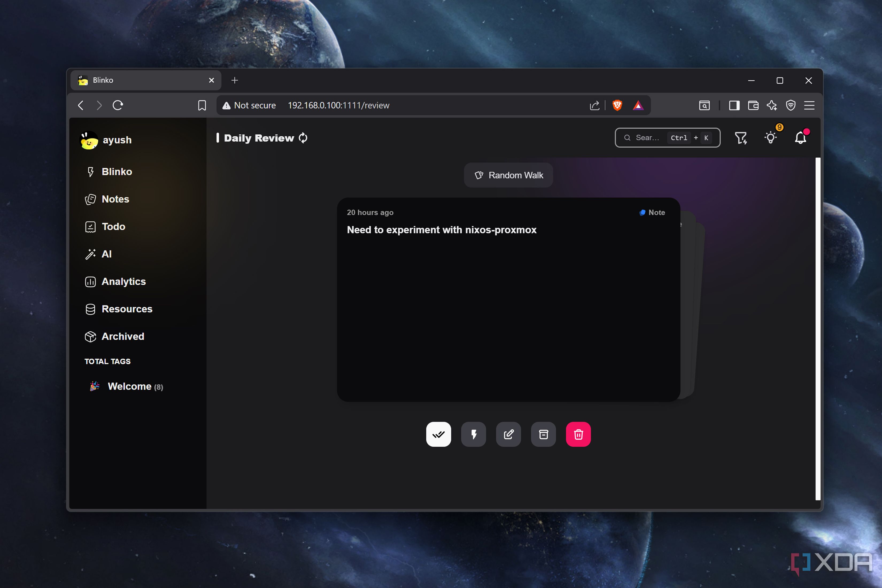Edit the note using pencil button
This screenshot has width=882, height=588.
point(509,434)
